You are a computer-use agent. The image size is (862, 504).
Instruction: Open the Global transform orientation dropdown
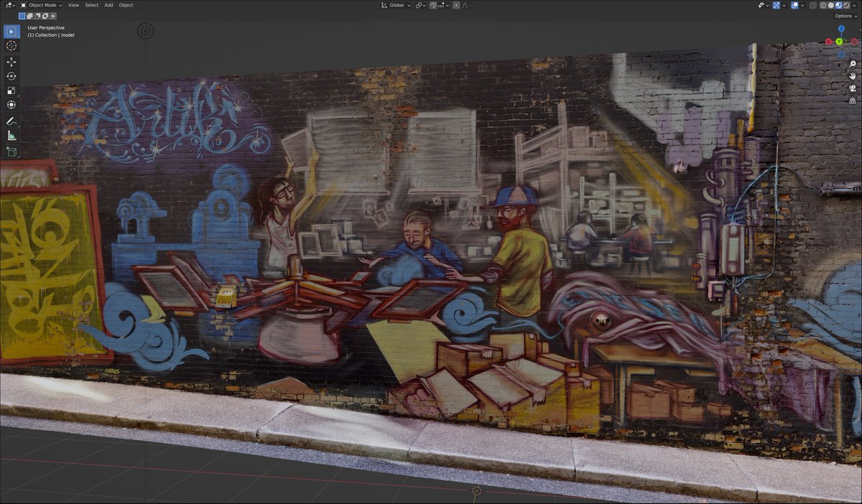pos(396,5)
